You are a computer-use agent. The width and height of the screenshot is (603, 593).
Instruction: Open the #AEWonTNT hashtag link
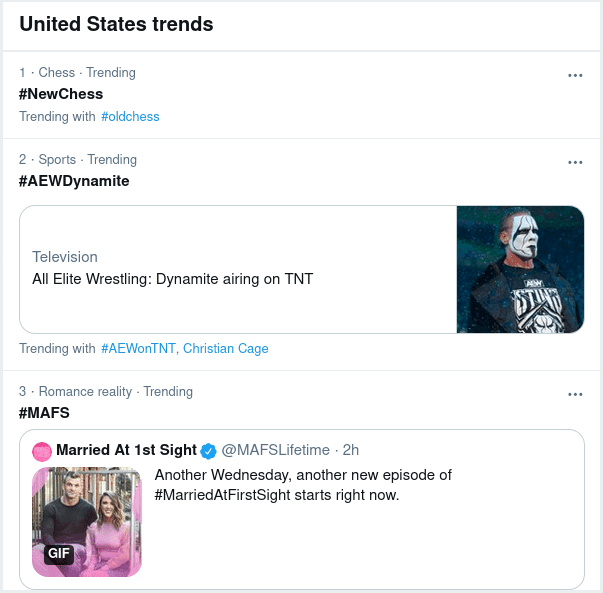138,349
